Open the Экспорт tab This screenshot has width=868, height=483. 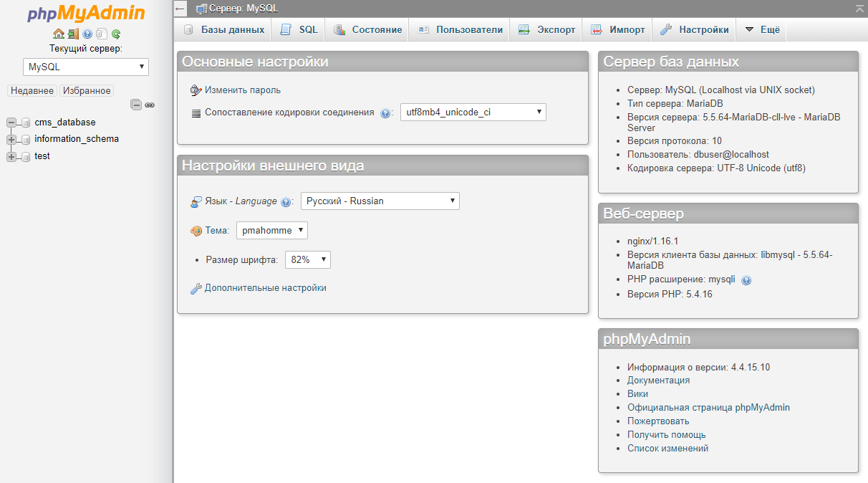coord(547,30)
